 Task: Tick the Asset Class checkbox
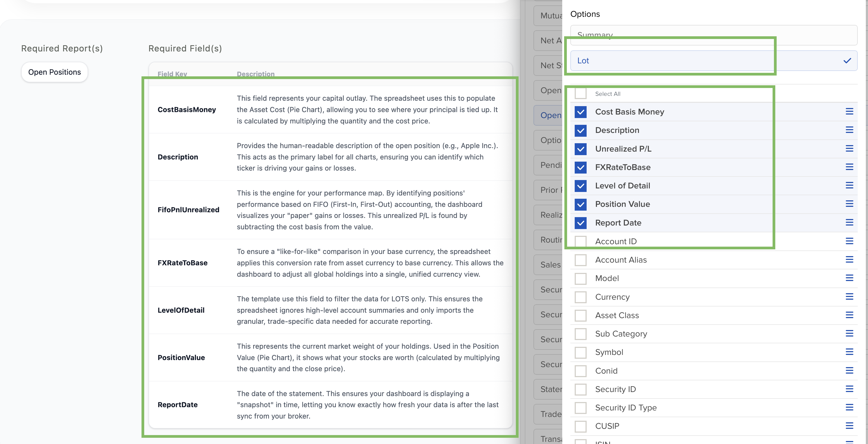(x=580, y=315)
